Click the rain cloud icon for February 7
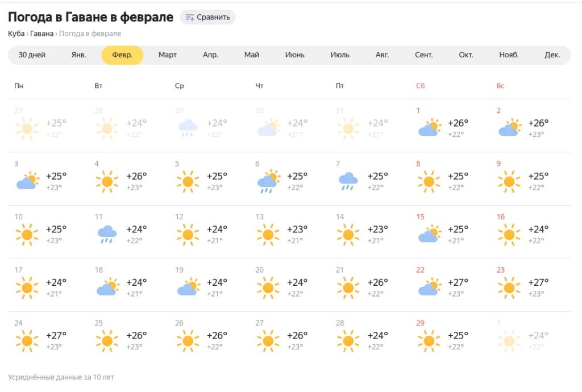The width and height of the screenshot is (582, 392). click(348, 181)
